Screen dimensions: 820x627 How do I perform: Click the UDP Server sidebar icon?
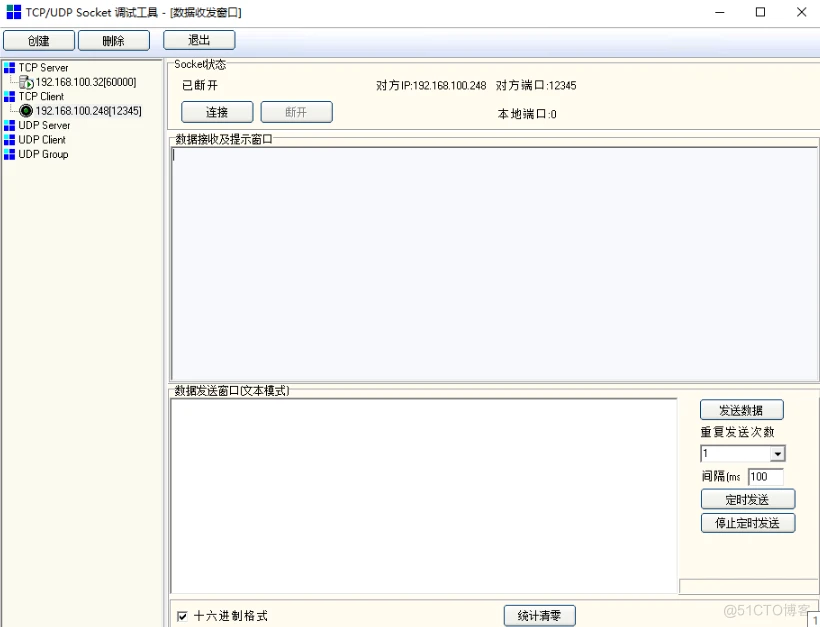[12, 125]
